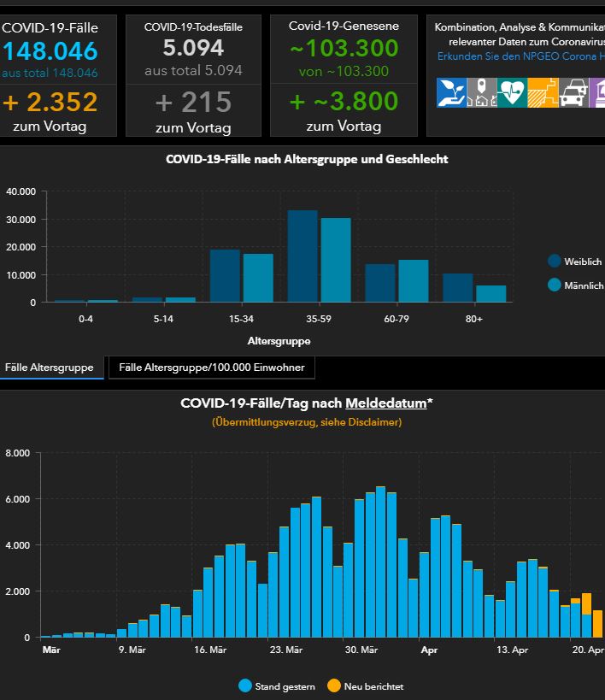
Task: Select the orange boundaries map icon
Action: coord(541,92)
